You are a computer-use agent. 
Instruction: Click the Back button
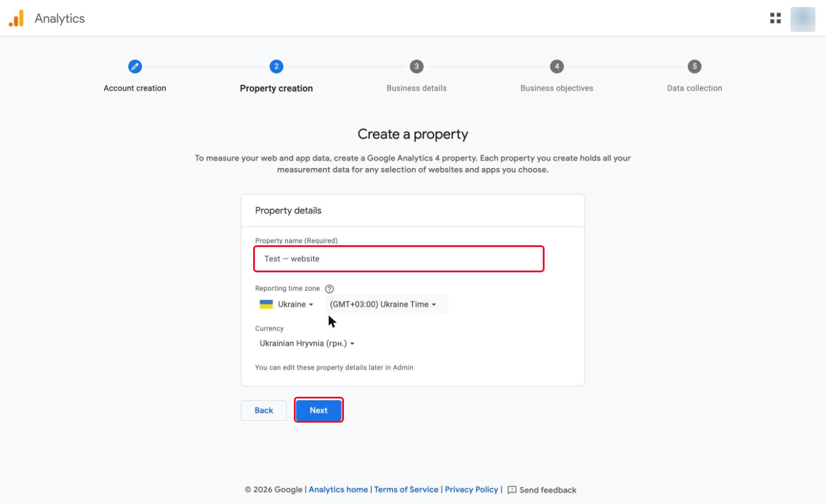pos(264,410)
